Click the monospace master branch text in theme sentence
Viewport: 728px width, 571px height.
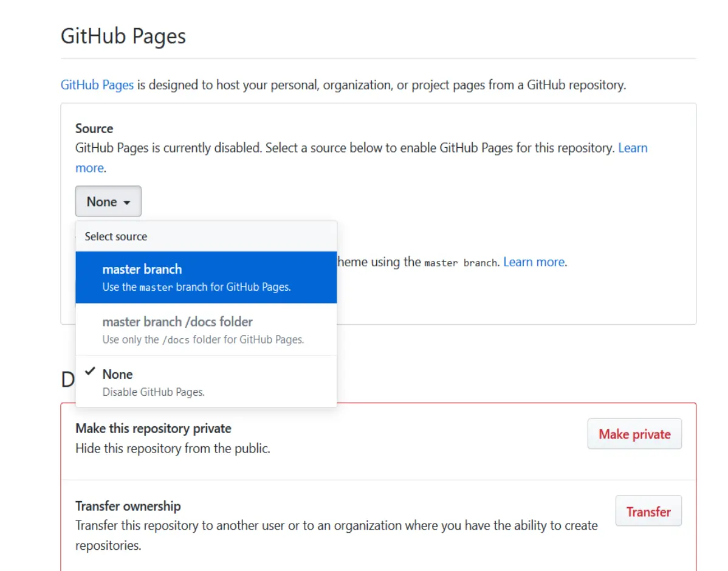[x=460, y=263]
